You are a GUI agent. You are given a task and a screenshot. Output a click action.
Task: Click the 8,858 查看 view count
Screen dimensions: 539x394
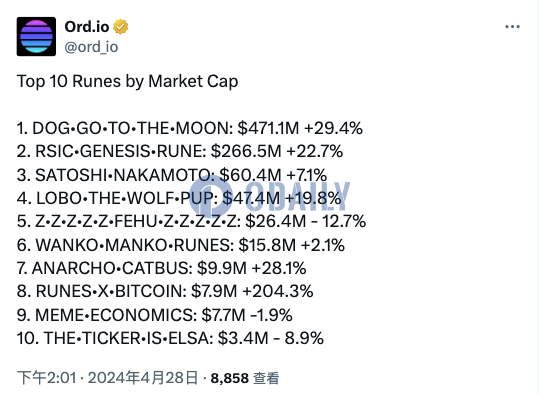point(245,379)
